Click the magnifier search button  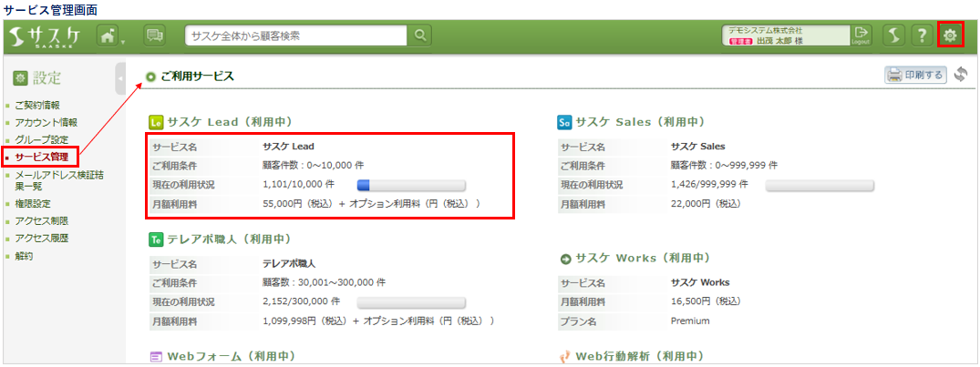pyautogui.click(x=419, y=36)
